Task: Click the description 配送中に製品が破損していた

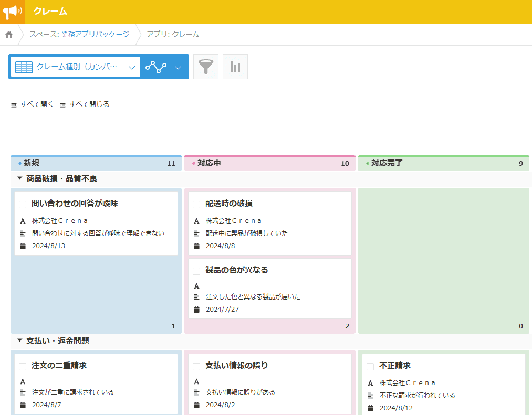Action: pyautogui.click(x=247, y=233)
